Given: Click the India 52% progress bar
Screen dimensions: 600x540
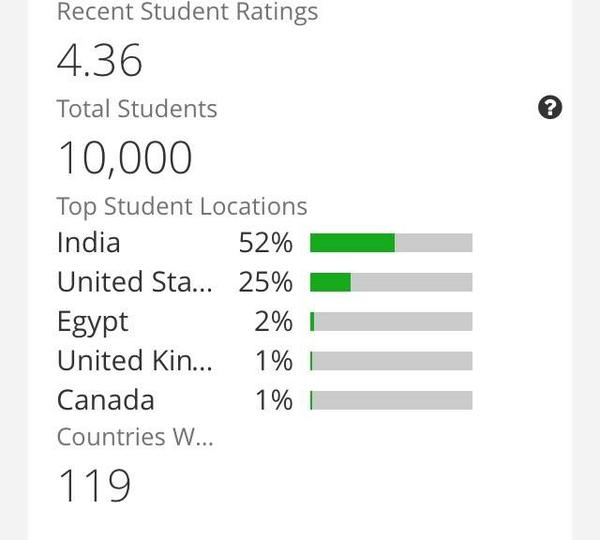Looking at the screenshot, I should [391, 243].
